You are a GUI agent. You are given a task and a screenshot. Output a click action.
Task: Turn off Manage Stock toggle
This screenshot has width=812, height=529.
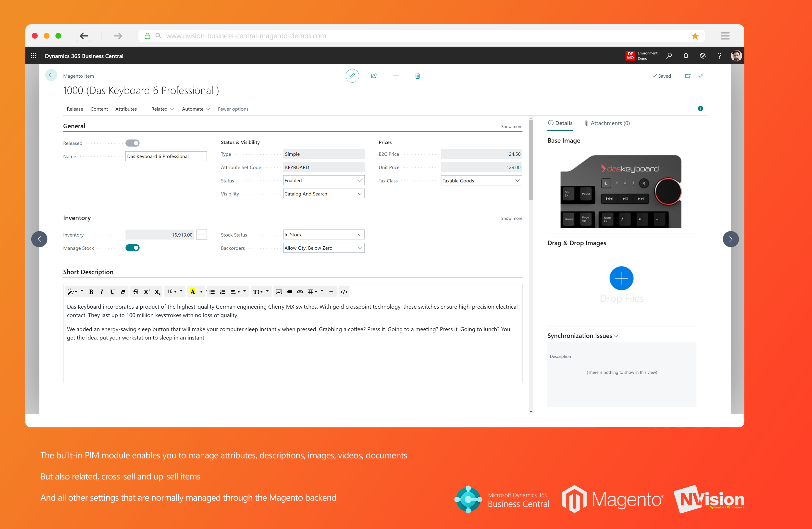pos(133,248)
